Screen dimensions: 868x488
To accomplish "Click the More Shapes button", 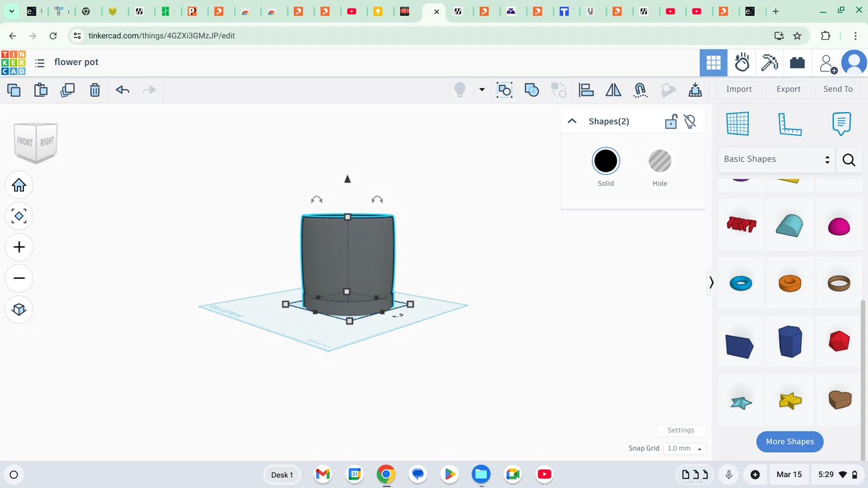I will click(789, 441).
